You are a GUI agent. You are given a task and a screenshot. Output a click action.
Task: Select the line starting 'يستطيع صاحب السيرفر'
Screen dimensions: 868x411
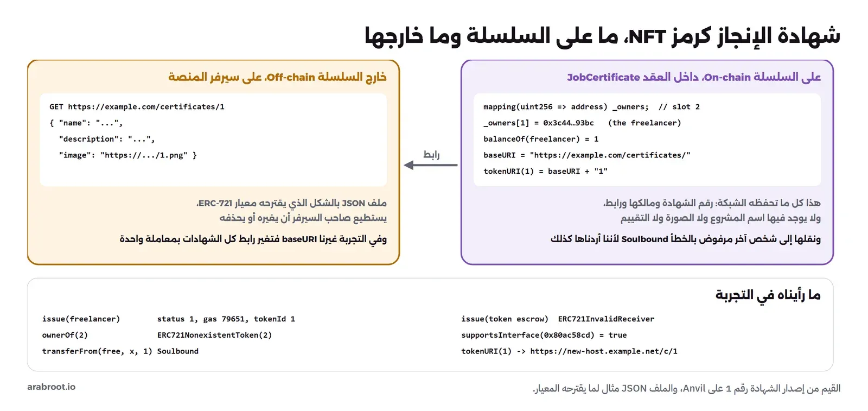point(303,218)
